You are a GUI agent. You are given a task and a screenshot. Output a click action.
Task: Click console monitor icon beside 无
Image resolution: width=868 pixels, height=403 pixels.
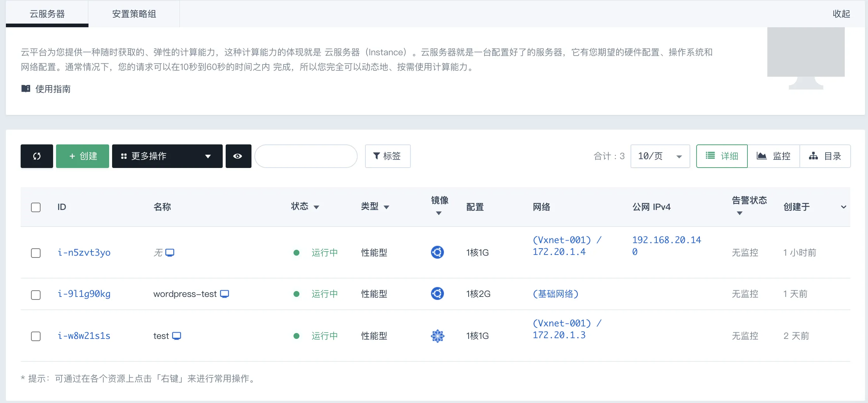point(170,253)
